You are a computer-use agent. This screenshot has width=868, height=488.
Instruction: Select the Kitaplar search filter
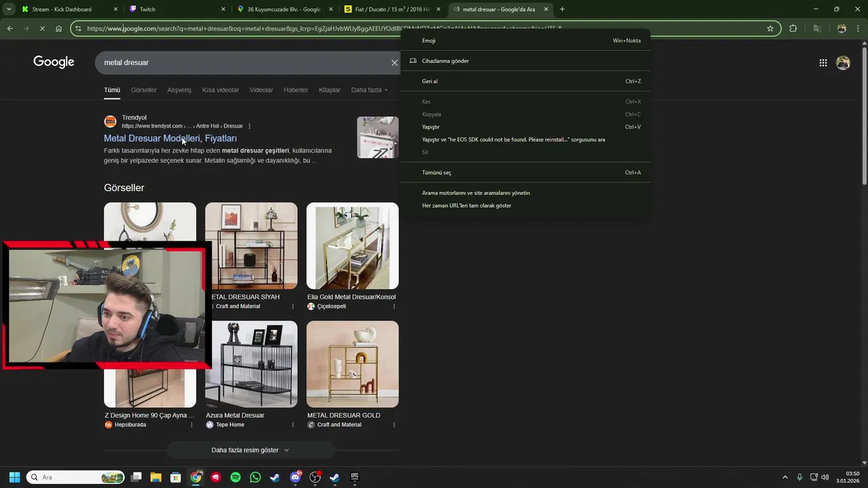click(x=330, y=89)
